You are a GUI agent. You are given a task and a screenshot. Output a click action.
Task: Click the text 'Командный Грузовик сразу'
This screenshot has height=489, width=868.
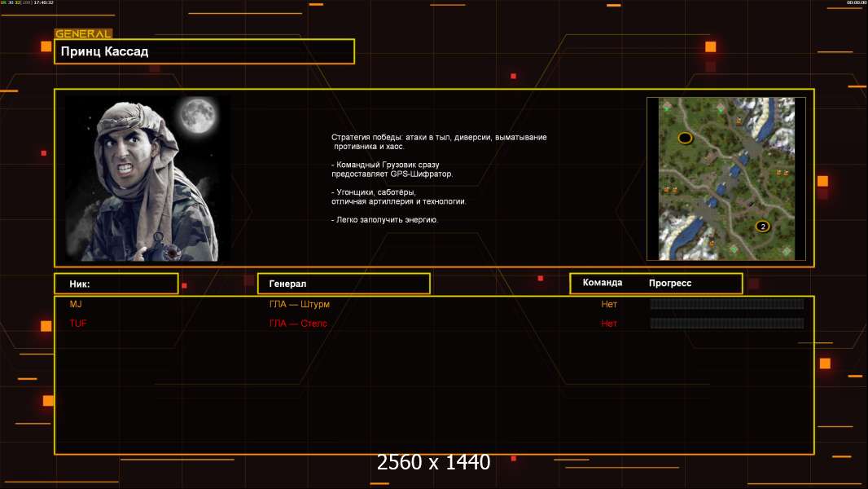[387, 165]
